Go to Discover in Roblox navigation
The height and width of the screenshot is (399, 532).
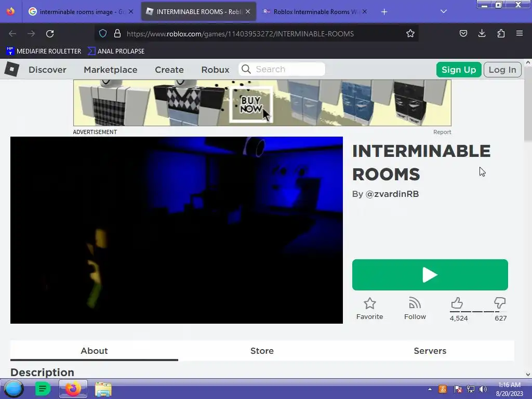point(47,70)
